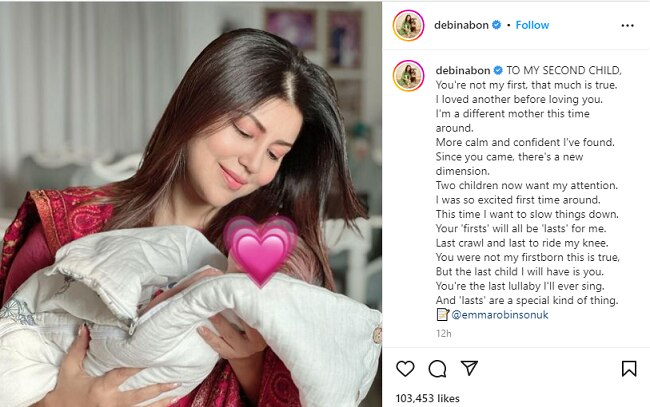Visit the @emmarobinsonuk mentioned profile
Screen dimensions: 650x407
pos(500,315)
